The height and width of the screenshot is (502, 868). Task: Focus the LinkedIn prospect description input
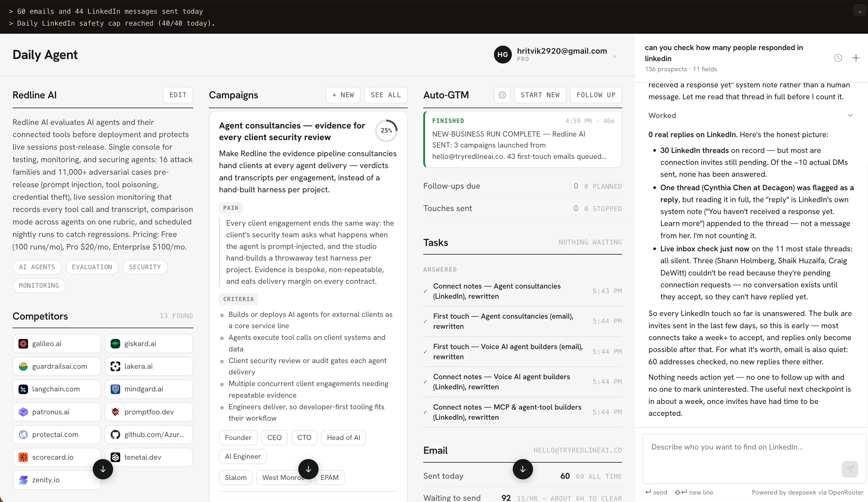(754, 458)
